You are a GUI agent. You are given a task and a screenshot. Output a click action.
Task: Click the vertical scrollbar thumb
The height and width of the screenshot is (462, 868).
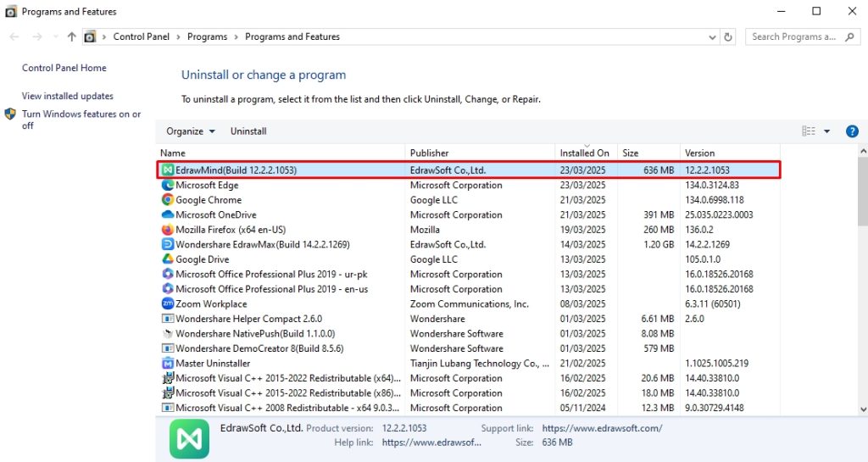[862, 192]
